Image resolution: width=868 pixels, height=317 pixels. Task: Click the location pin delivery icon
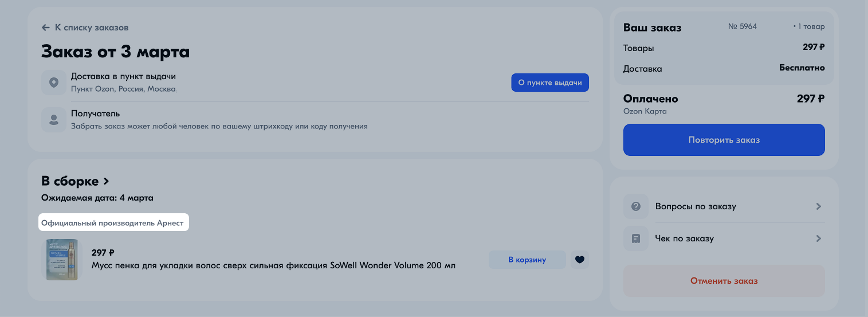[x=54, y=83]
